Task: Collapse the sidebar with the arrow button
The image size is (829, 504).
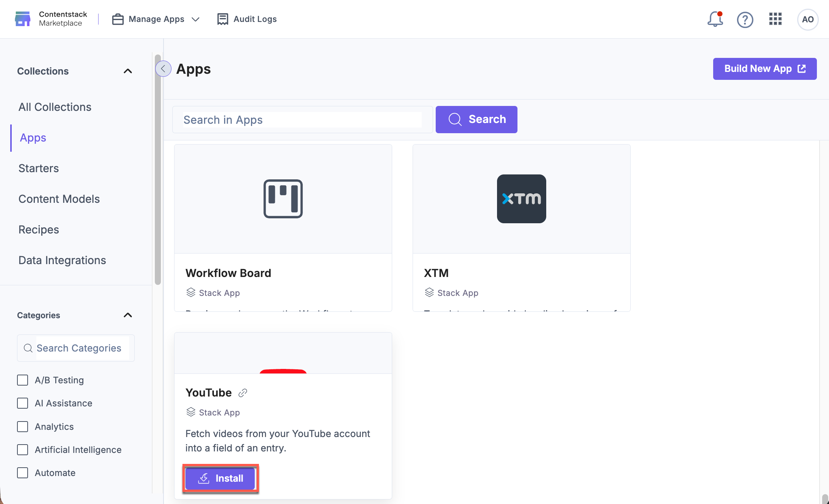Action: [x=163, y=69]
